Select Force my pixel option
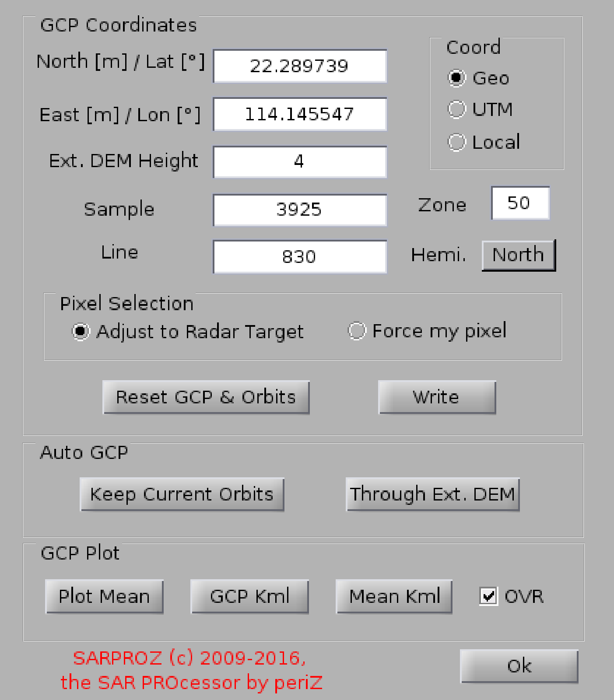This screenshot has width=614, height=700. tap(357, 331)
